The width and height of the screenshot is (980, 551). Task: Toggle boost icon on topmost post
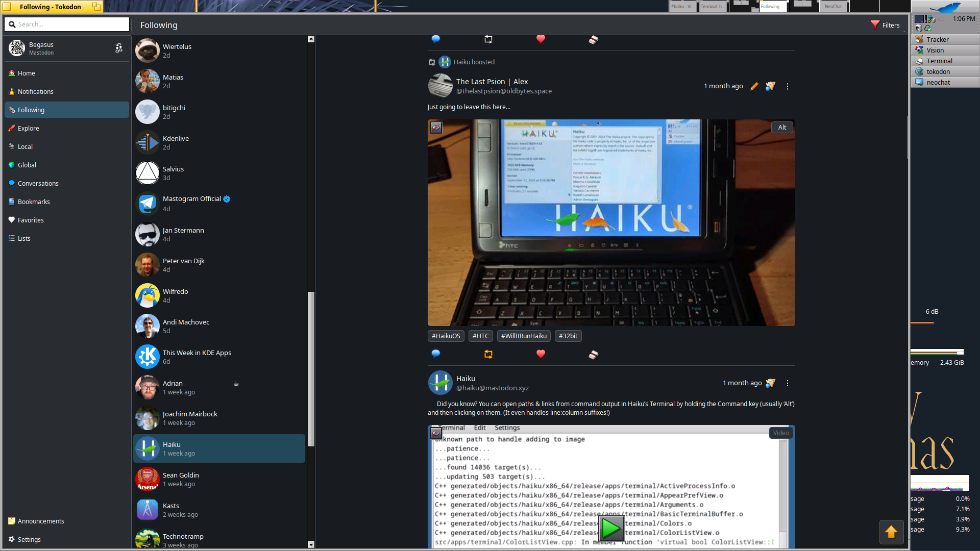[488, 39]
